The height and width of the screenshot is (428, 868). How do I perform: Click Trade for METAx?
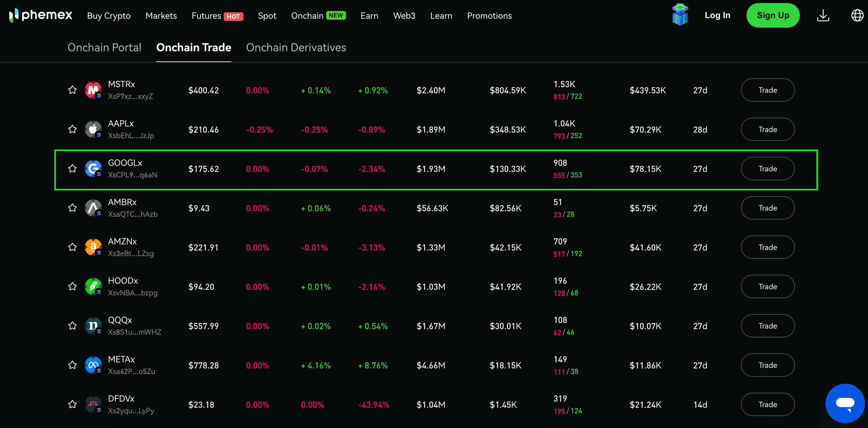pyautogui.click(x=768, y=365)
